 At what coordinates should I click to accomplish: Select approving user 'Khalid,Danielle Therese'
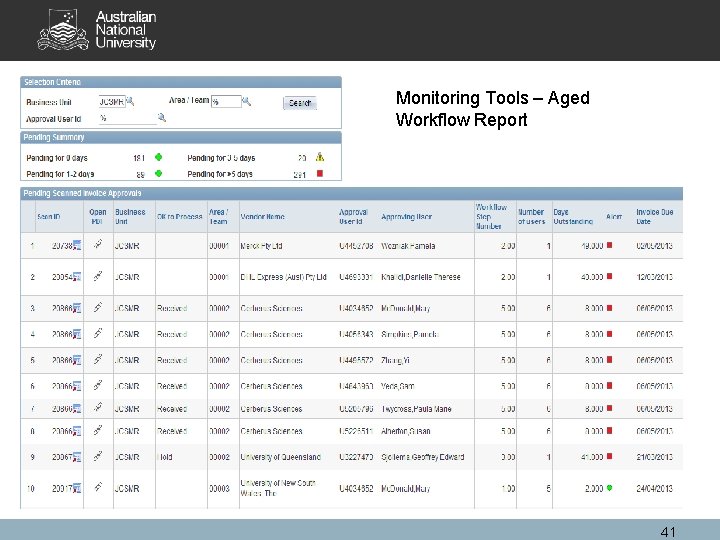point(421,277)
